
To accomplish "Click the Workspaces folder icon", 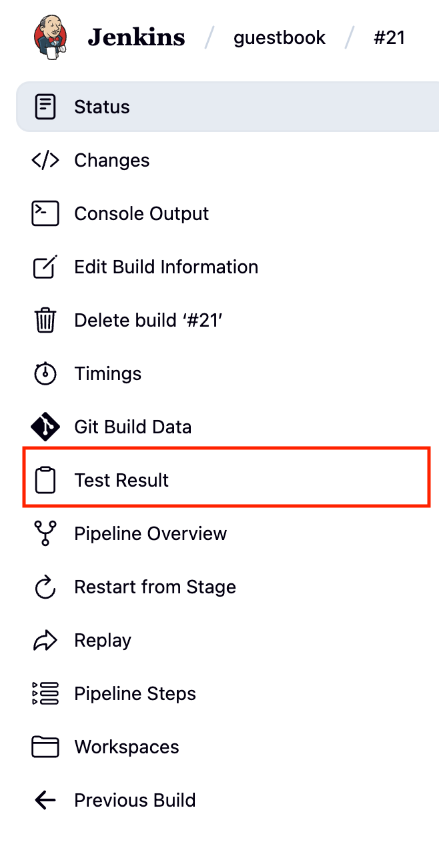I will click(45, 747).
